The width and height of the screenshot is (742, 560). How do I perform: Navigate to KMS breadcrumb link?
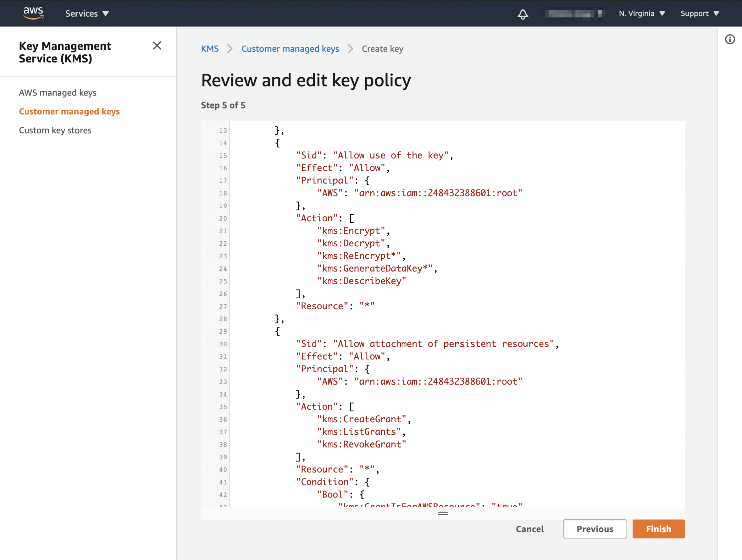[x=210, y=49]
